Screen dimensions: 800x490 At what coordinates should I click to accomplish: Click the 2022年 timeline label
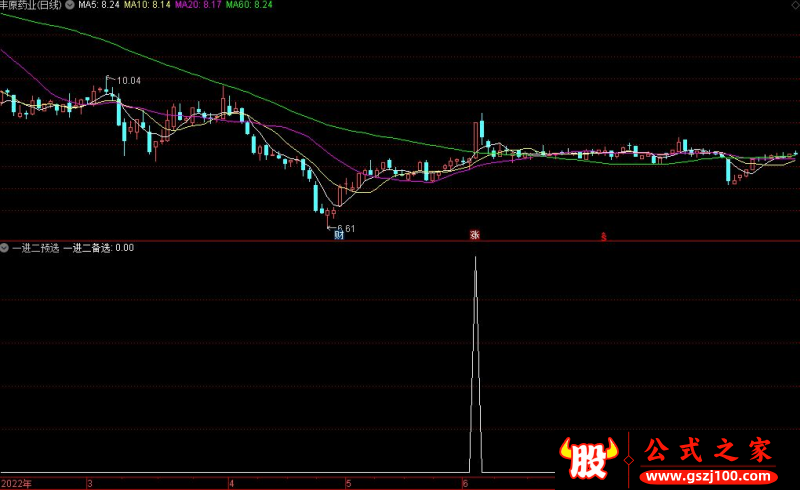pyautogui.click(x=16, y=483)
